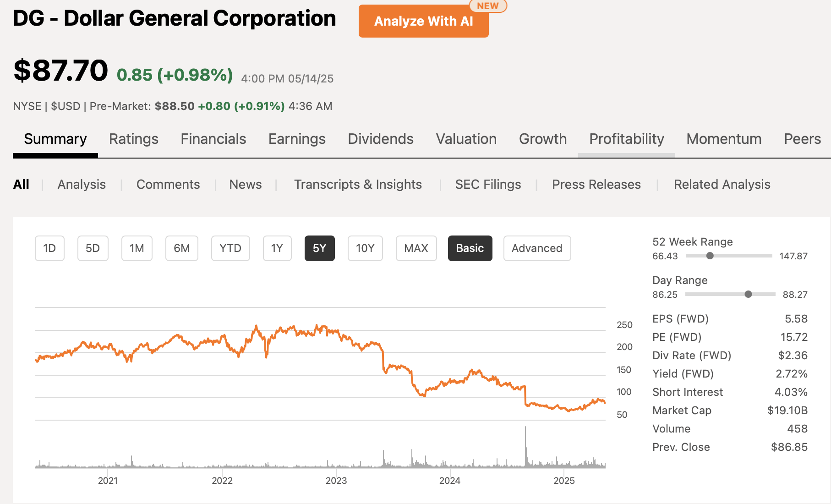The image size is (831, 504).
Task: Click the 52 Week Range slider marker
Action: 710,256
